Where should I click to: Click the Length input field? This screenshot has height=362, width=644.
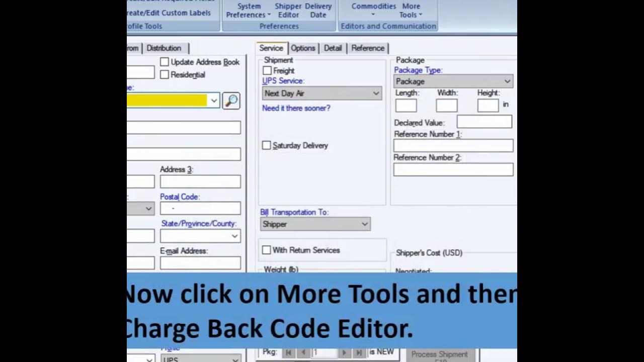pos(406,105)
